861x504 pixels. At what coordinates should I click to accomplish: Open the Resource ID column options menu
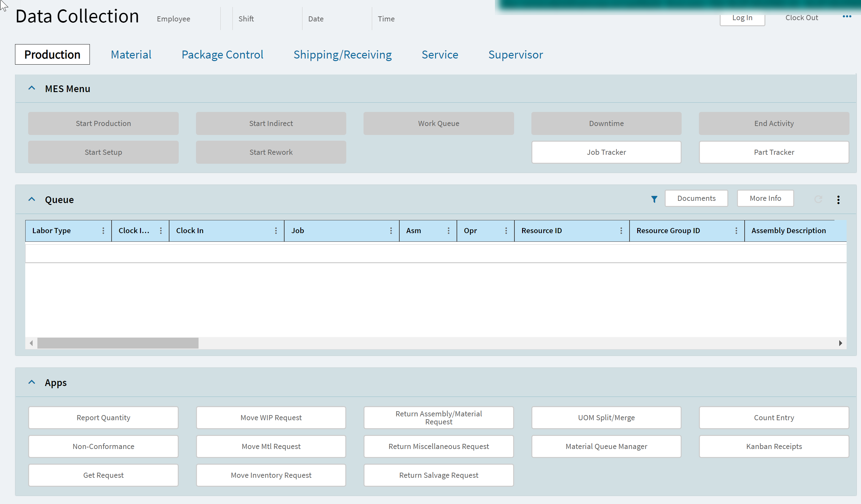click(621, 231)
